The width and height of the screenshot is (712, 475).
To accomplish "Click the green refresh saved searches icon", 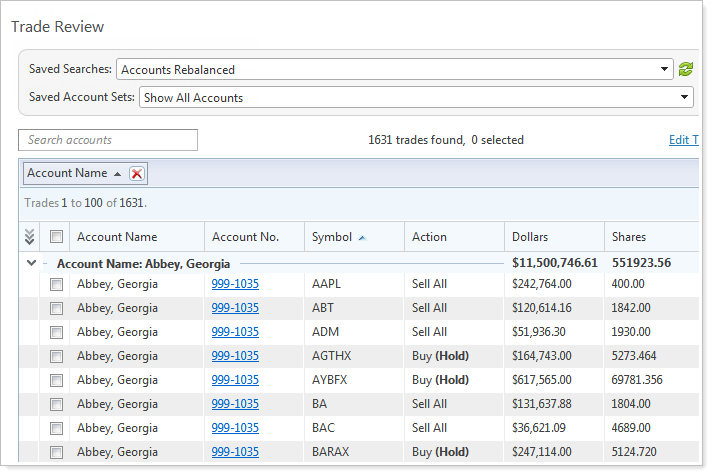I will point(685,69).
